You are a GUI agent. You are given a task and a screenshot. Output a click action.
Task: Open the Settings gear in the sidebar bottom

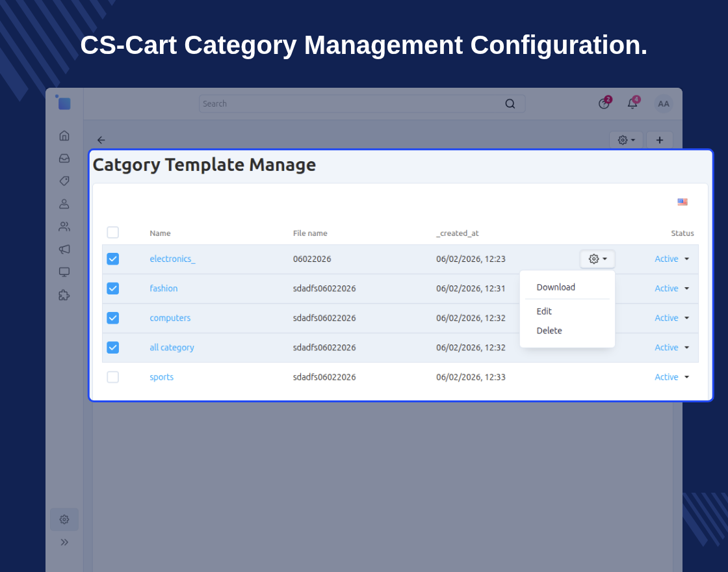pyautogui.click(x=64, y=519)
